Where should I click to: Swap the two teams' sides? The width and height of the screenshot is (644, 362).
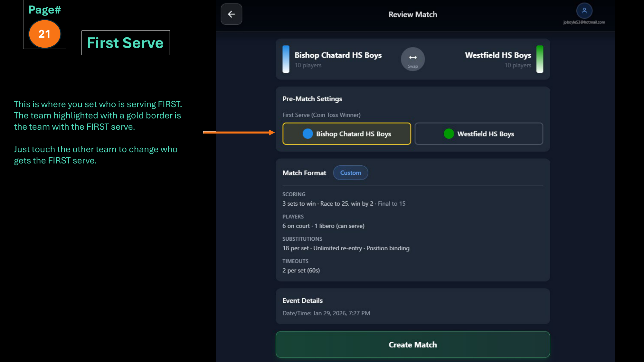point(412,59)
